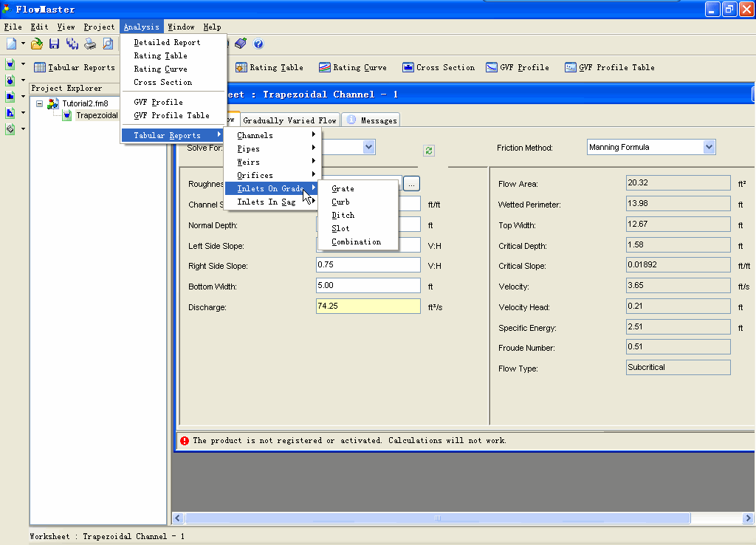This screenshot has width=756, height=545.
Task: Open the Pipes submenu
Action: pyautogui.click(x=271, y=148)
